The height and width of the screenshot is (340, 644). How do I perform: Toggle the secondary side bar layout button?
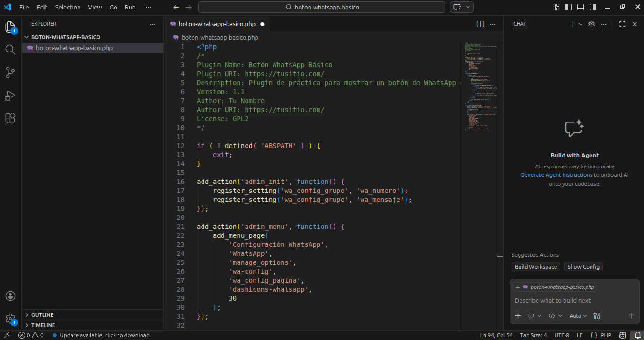pyautogui.click(x=593, y=7)
